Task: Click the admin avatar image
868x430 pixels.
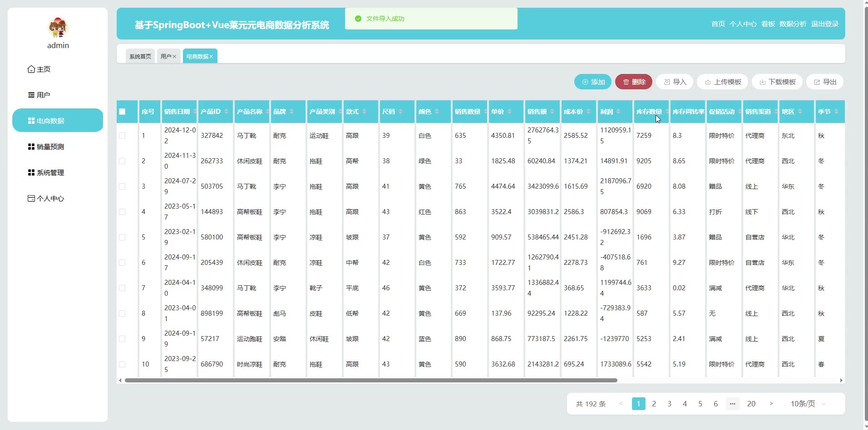Action: click(58, 28)
